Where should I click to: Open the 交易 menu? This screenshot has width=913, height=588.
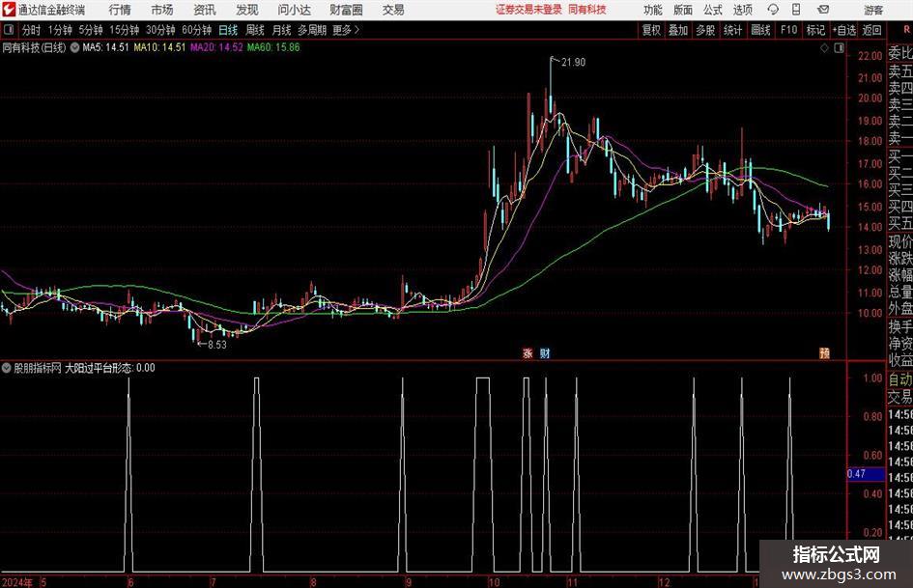[x=393, y=10]
